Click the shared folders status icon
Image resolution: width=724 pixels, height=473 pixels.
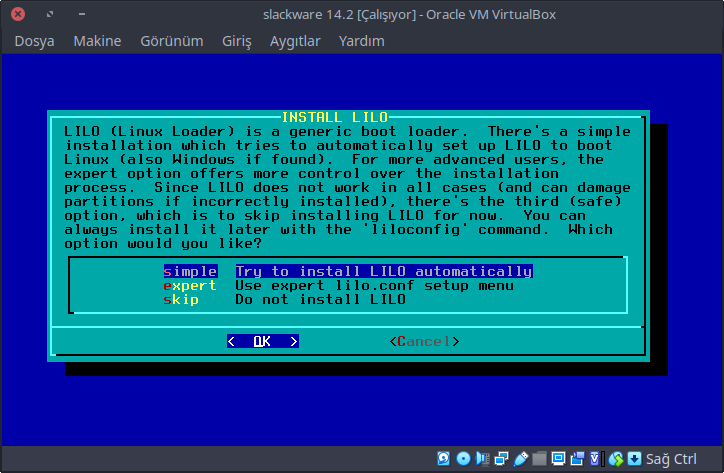539,459
